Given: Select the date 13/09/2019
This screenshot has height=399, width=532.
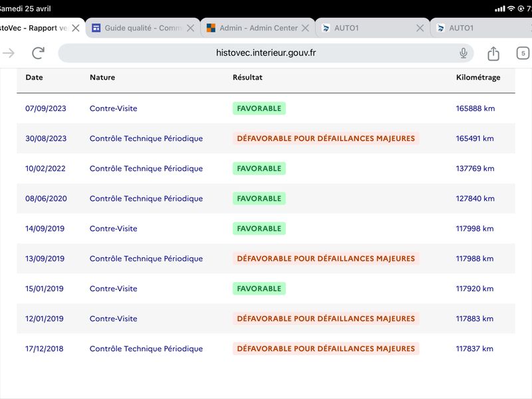Looking at the screenshot, I should tap(45, 259).
